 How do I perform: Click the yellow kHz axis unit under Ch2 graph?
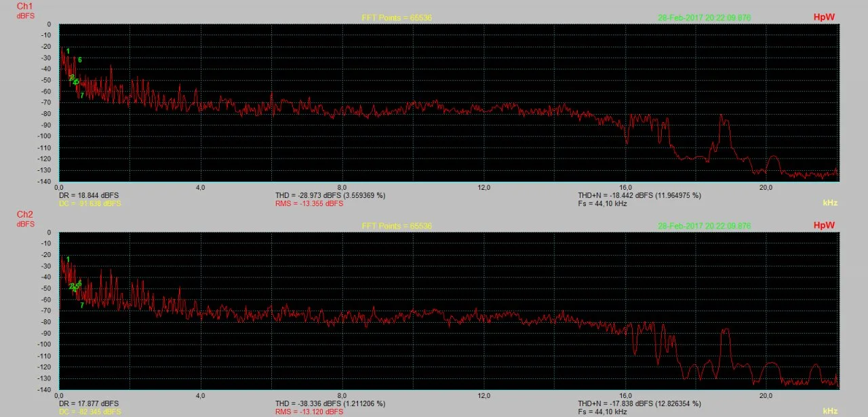pos(831,411)
